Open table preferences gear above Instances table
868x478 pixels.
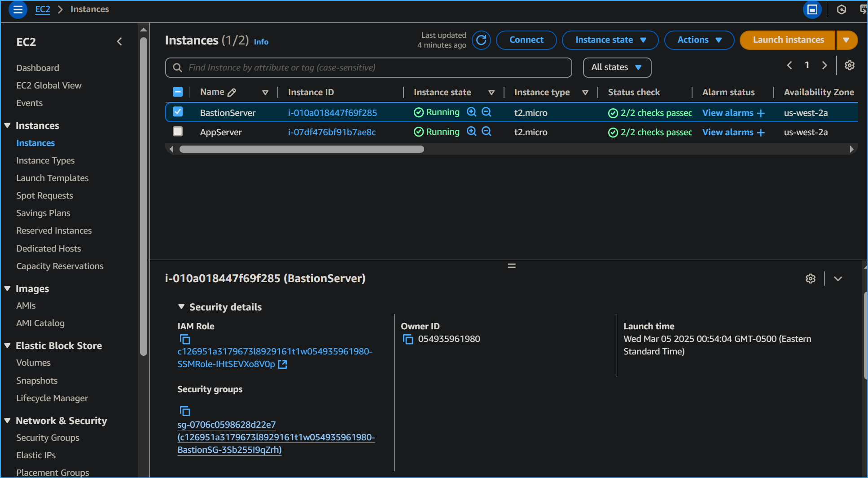pos(849,65)
